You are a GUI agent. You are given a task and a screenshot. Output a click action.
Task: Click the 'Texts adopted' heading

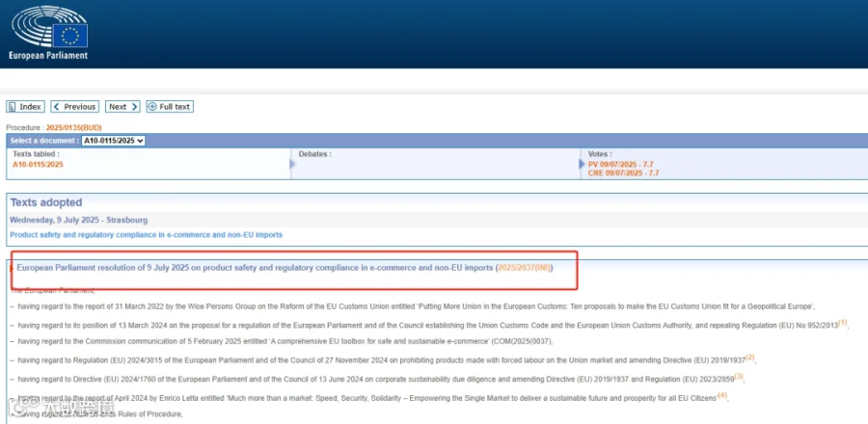pyautogui.click(x=46, y=202)
